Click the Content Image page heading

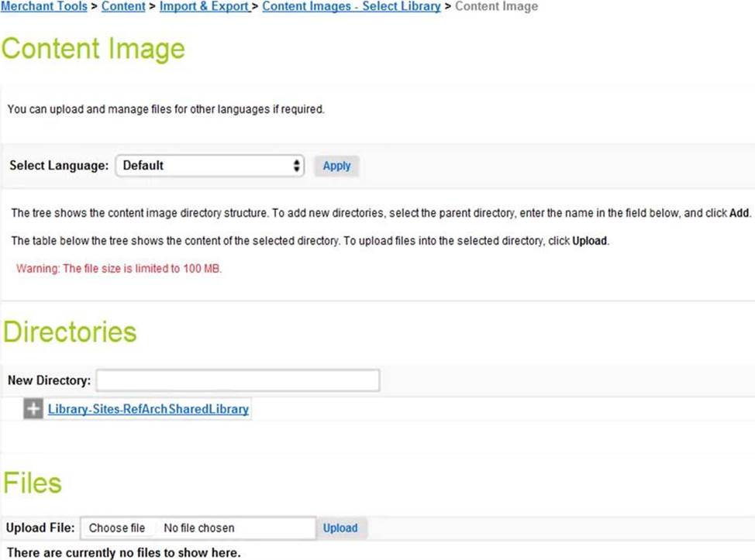tap(94, 49)
